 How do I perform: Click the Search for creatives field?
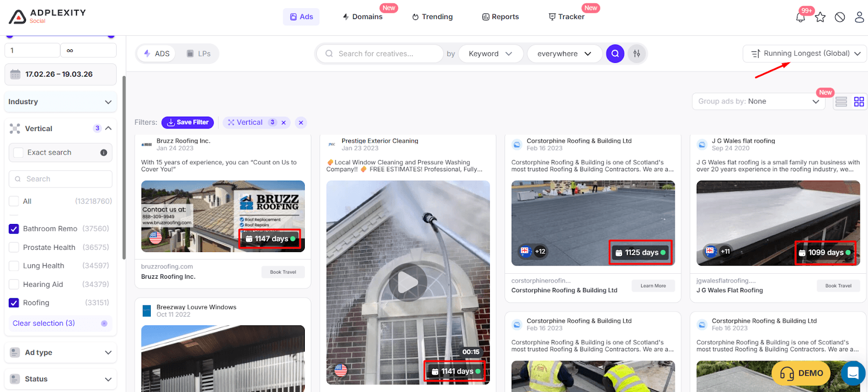380,54
